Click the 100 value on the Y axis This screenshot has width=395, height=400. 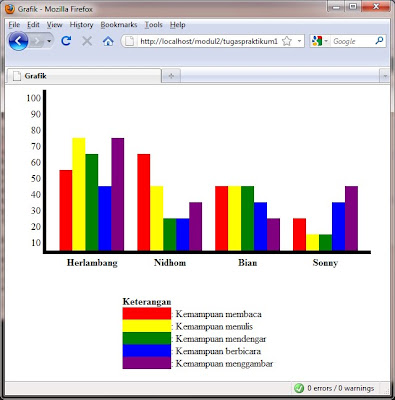(x=34, y=98)
